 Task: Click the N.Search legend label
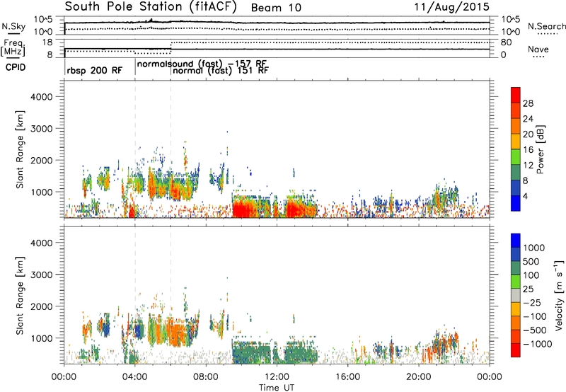(547, 26)
